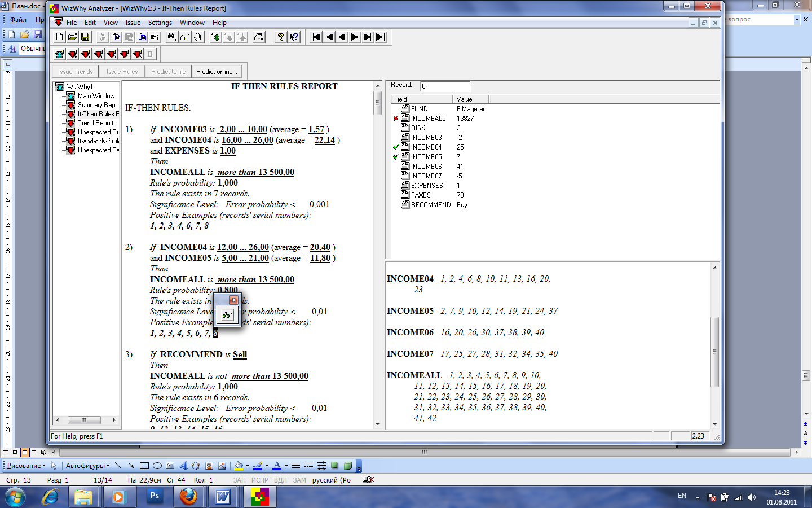This screenshot has height=508, width=812.
Task: Click the Copy icon next to scissors
Action: tap(116, 37)
